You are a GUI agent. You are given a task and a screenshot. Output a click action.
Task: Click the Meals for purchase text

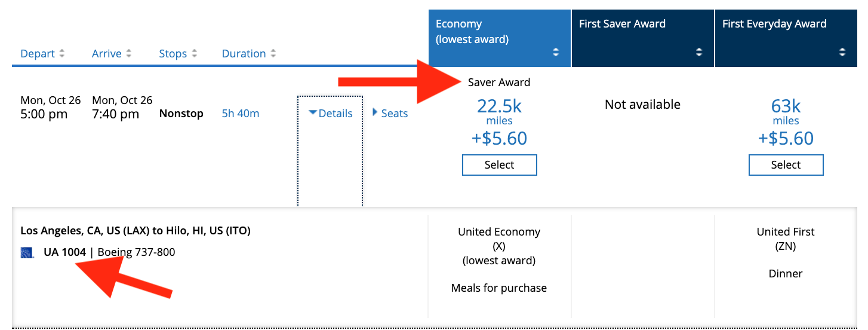(x=499, y=288)
